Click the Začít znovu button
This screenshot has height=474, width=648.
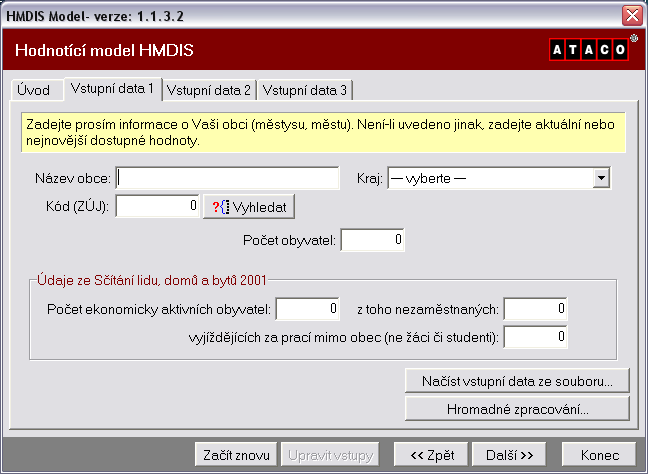point(236,455)
